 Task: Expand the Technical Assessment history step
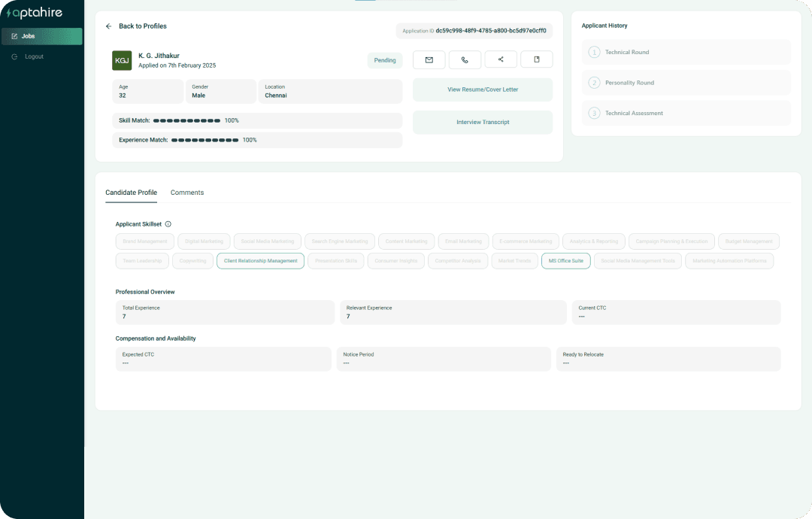[686, 114]
